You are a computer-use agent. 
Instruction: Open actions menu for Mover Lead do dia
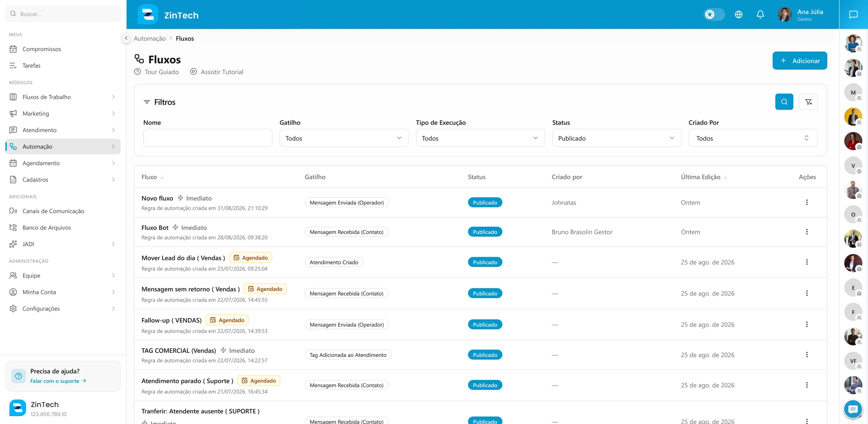click(x=807, y=262)
